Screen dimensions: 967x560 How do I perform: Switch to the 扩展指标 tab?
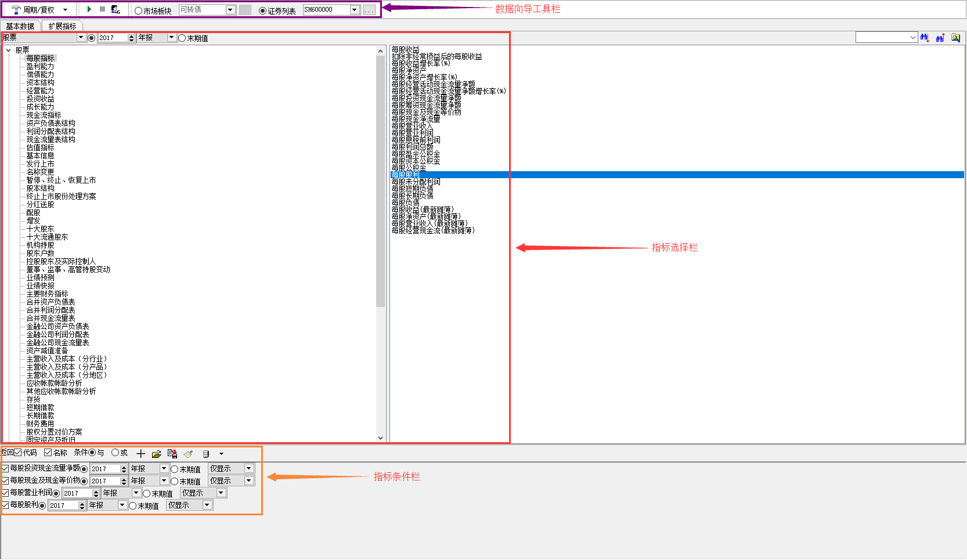pos(63,26)
